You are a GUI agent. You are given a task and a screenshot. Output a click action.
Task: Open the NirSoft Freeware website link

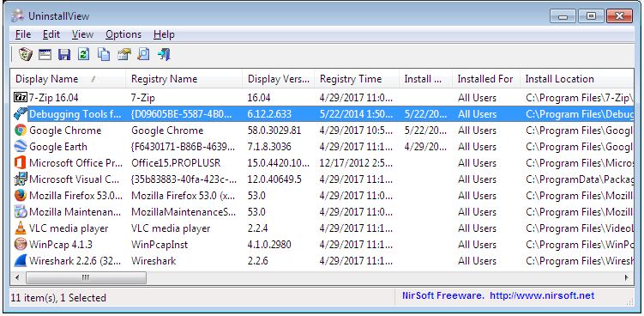(498, 295)
